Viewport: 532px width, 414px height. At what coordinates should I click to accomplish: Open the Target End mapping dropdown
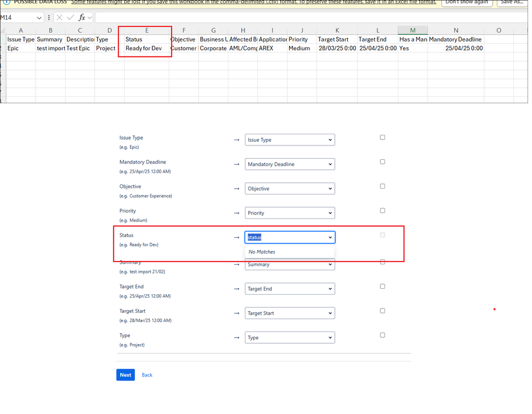click(x=290, y=289)
